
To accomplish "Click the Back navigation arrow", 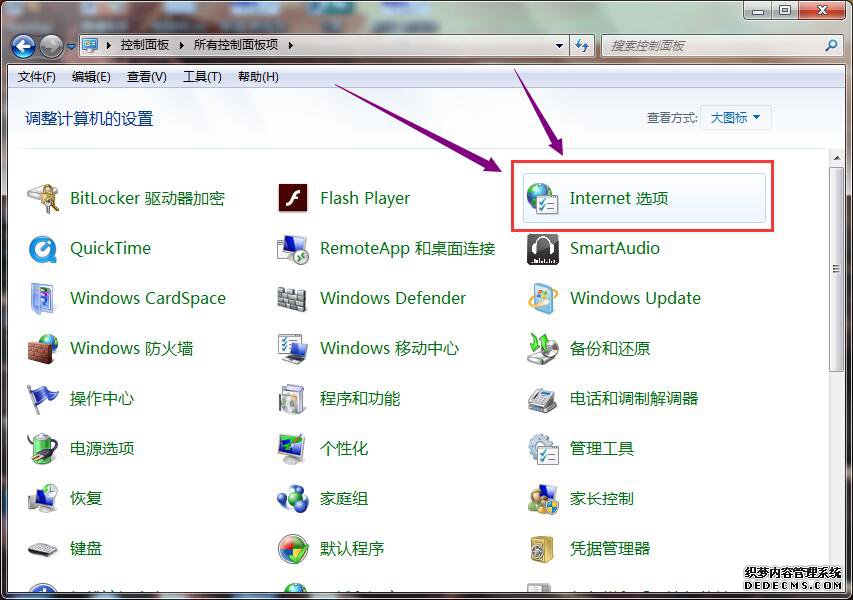I will point(23,46).
